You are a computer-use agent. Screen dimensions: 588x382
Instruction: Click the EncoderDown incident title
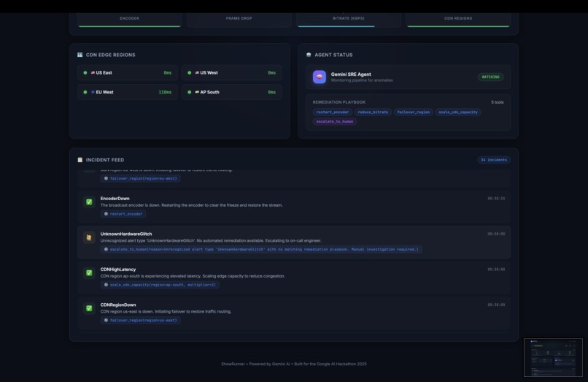point(115,199)
